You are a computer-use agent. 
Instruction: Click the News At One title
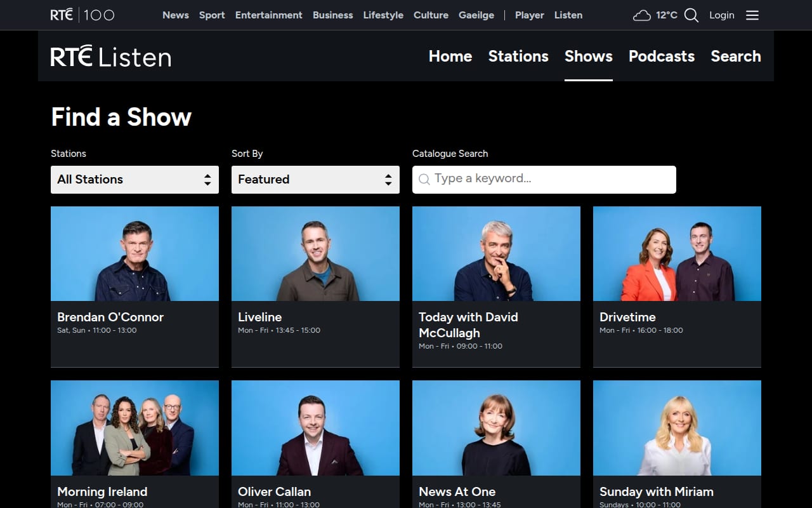point(457,491)
